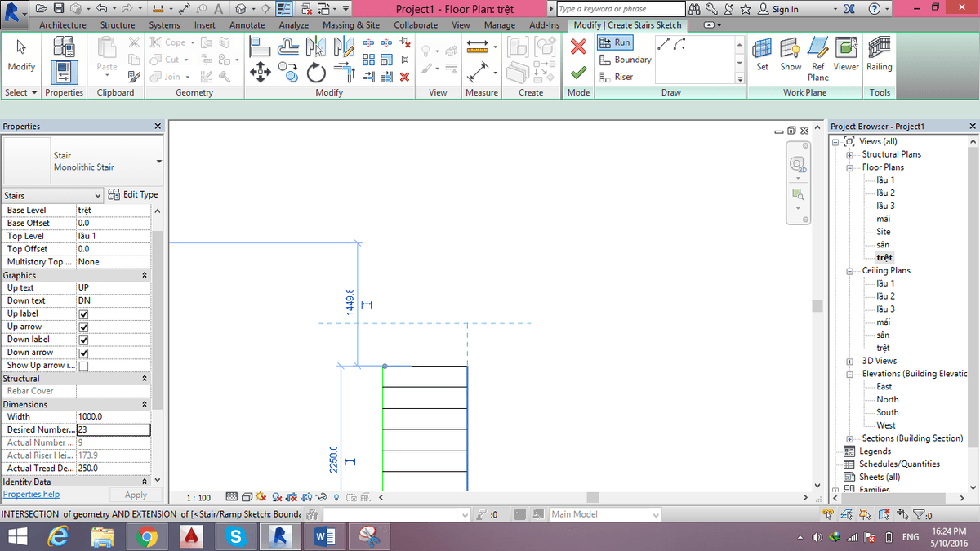Select the Rotate tool
Image resolution: width=980 pixels, height=551 pixels.
pyautogui.click(x=316, y=73)
